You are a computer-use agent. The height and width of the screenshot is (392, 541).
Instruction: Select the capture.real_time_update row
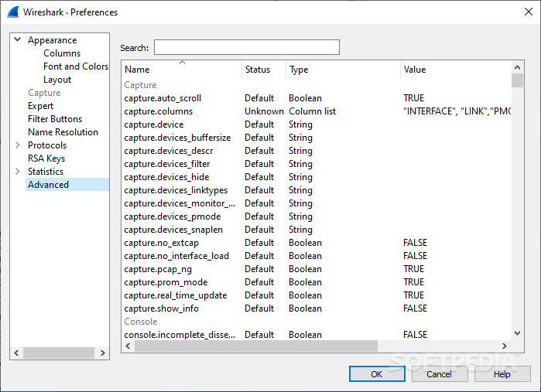(x=317, y=295)
